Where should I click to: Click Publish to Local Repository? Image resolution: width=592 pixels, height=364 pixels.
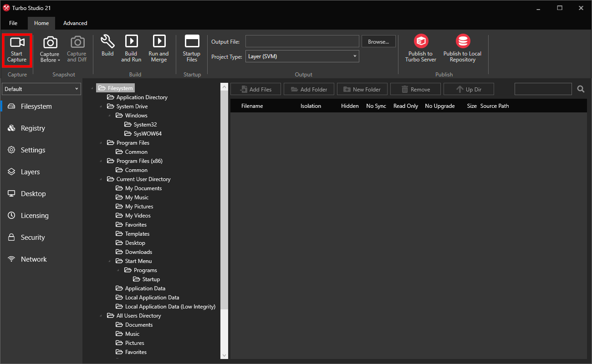pyautogui.click(x=462, y=48)
